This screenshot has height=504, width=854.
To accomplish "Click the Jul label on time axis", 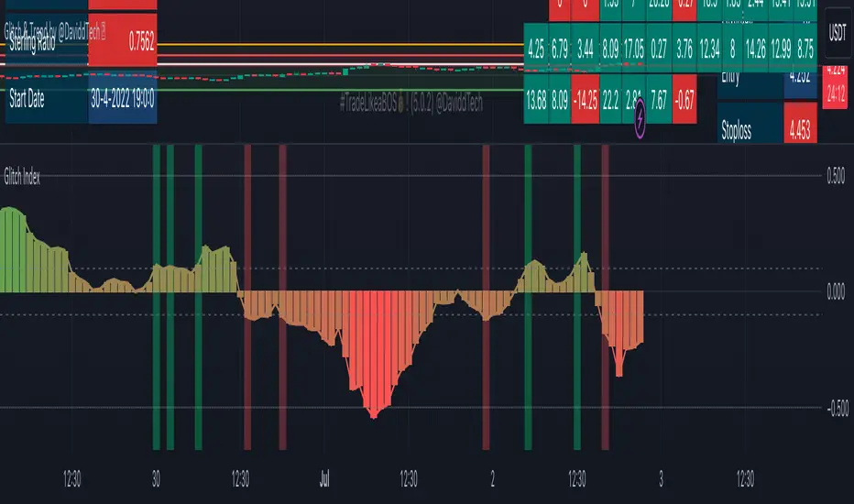I will (324, 479).
